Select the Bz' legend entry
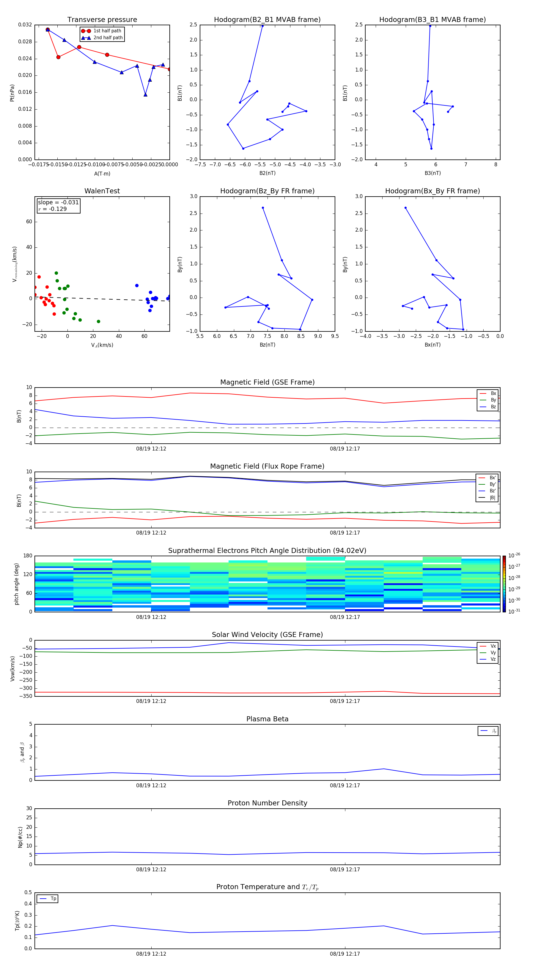535x980 pixels. coord(487,491)
